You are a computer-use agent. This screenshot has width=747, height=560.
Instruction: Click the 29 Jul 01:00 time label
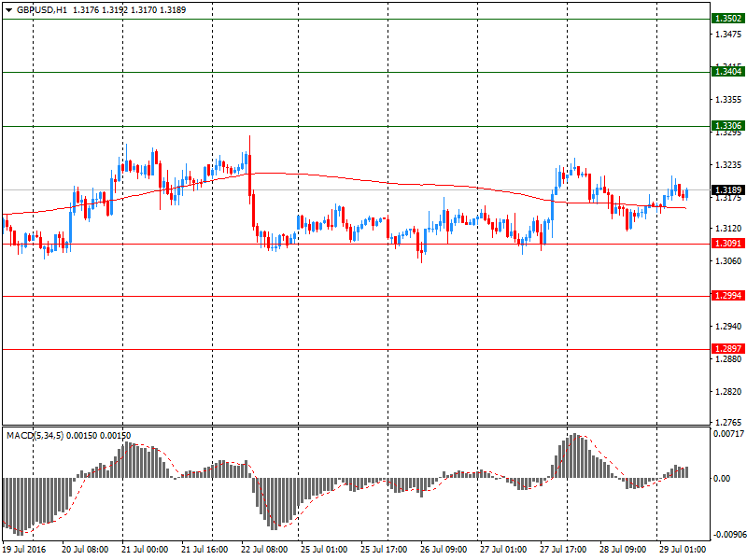pos(683,550)
